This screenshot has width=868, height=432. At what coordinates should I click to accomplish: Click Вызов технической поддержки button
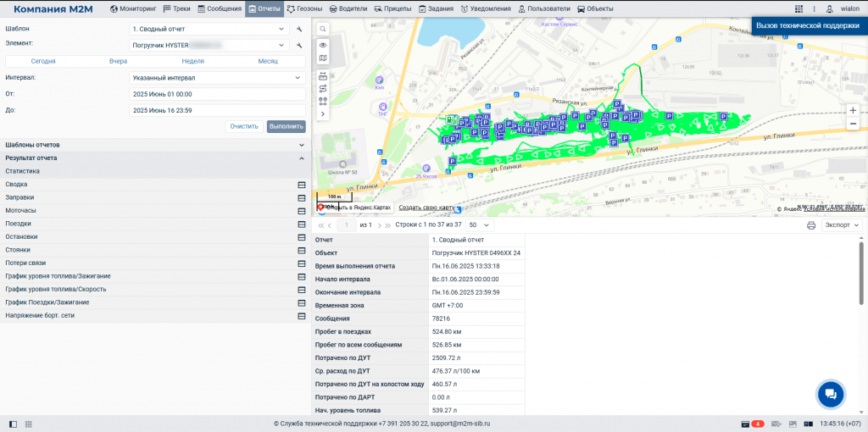(x=811, y=26)
